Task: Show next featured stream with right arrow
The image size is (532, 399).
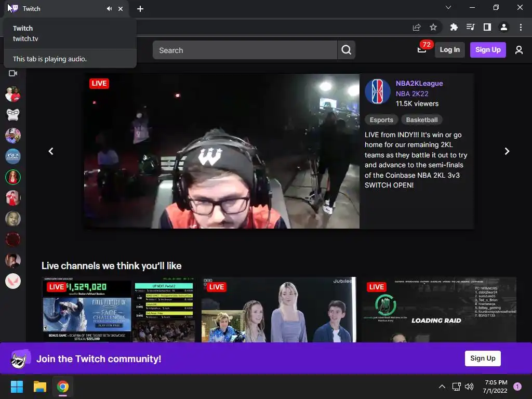Action: point(507,151)
